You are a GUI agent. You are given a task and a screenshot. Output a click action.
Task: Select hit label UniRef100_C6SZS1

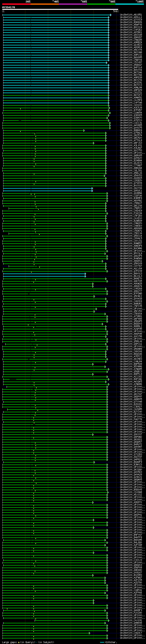tap(131, 93)
